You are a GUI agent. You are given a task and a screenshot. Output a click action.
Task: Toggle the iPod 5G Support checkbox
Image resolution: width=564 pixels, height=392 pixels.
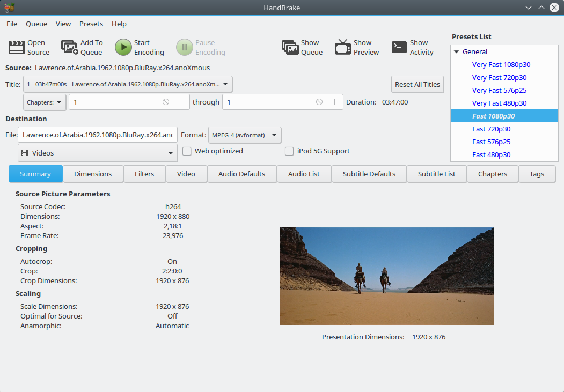point(289,151)
